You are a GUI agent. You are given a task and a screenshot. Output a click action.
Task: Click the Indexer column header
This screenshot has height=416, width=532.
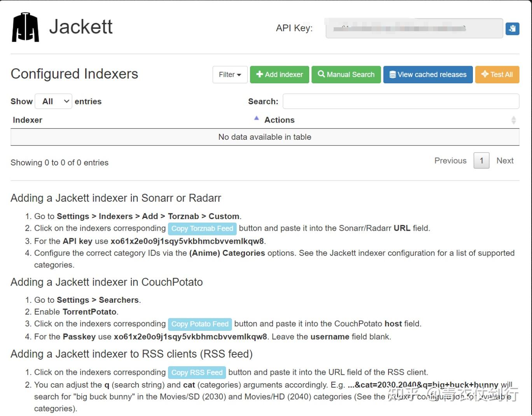(28, 120)
